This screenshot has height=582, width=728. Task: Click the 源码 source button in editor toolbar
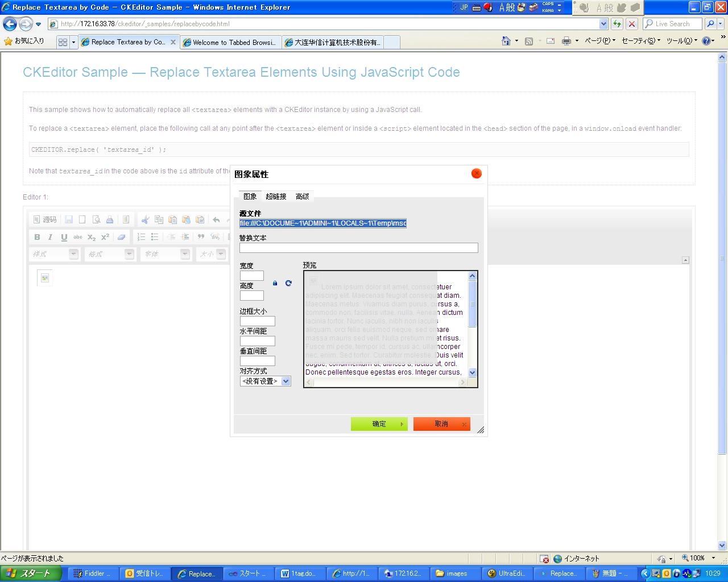[x=45, y=219]
